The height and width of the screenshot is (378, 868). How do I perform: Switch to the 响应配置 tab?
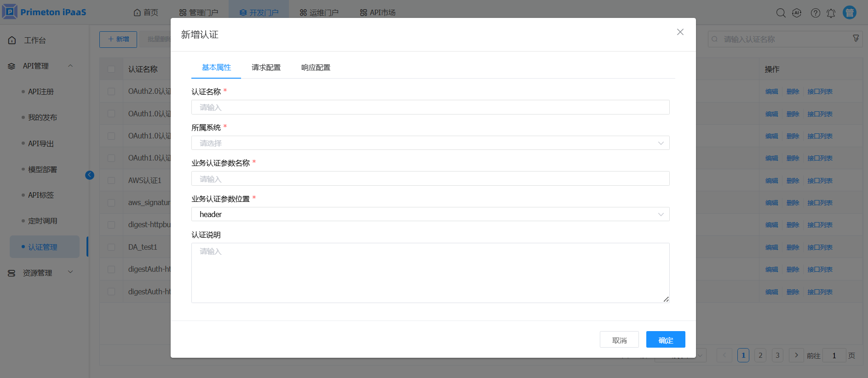[316, 68]
